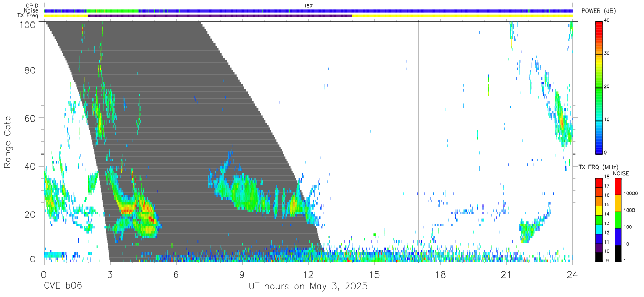Click y-axis tick label 100
The image size is (644, 297).
[27, 24]
